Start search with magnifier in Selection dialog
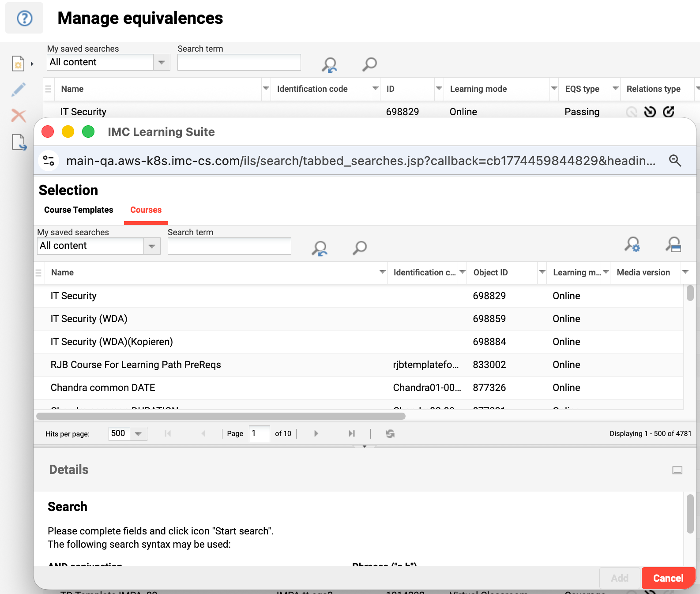Screen dimensions: 700x594 pyautogui.click(x=359, y=248)
